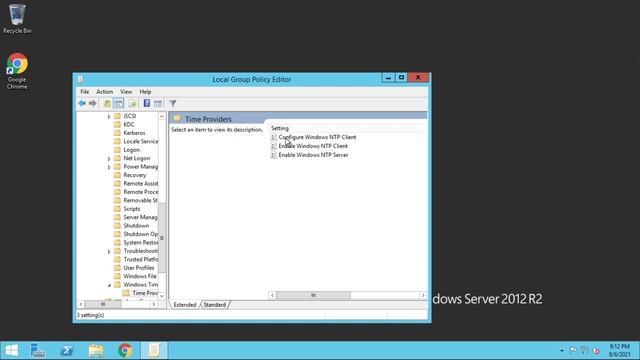Switch to the Extended tab
Viewport: 640px width, 360px height.
185,305
